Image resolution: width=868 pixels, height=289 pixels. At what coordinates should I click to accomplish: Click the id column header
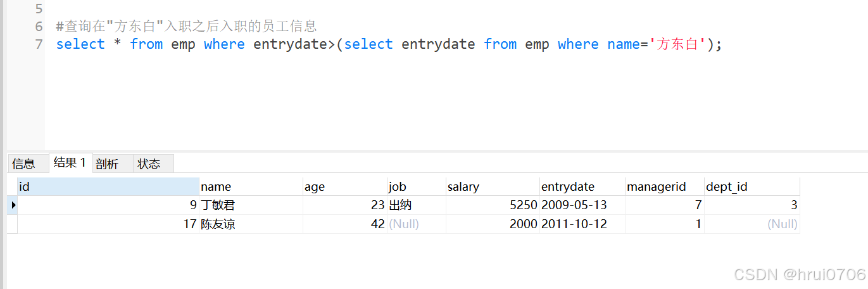click(x=108, y=186)
